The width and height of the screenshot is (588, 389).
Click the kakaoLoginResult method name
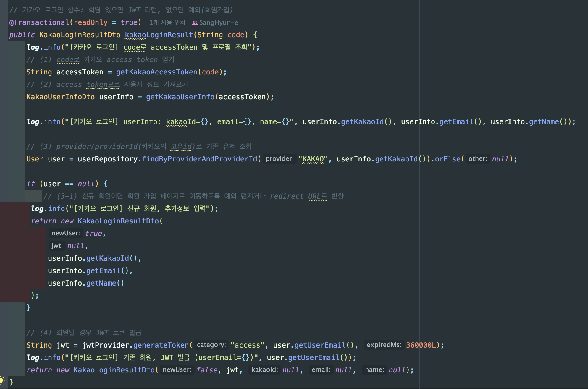click(x=159, y=35)
